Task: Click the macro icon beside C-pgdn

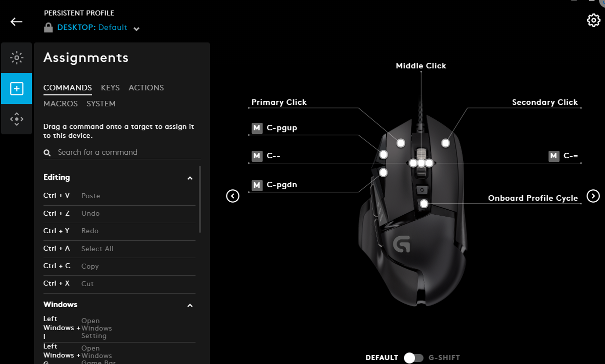Action: pos(257,185)
